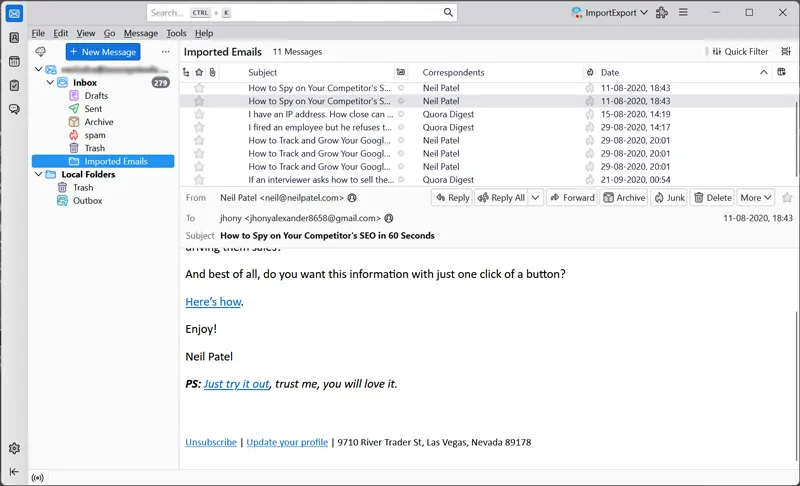This screenshot has height=486, width=800.
Task: Delete the open message
Action: [x=713, y=197]
